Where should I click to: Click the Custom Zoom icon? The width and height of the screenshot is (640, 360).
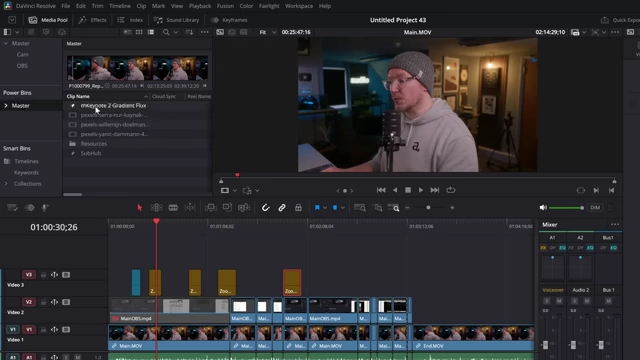[x=394, y=208]
